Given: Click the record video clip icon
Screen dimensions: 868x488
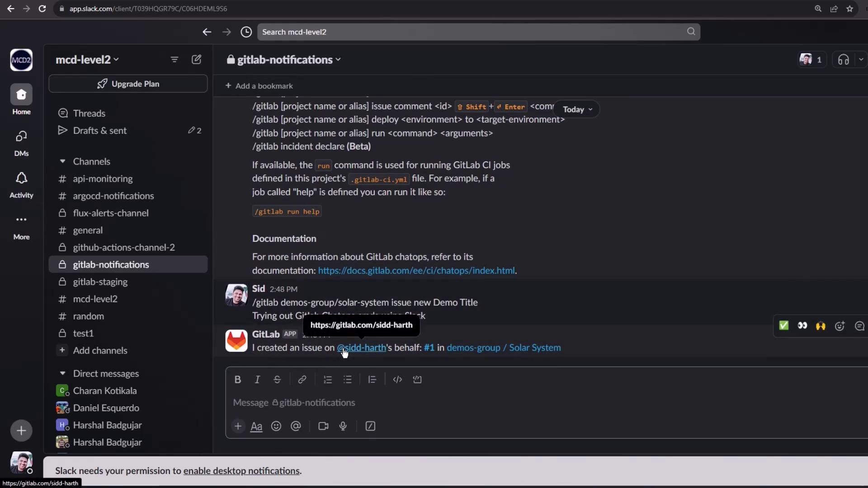Looking at the screenshot, I should (x=323, y=426).
